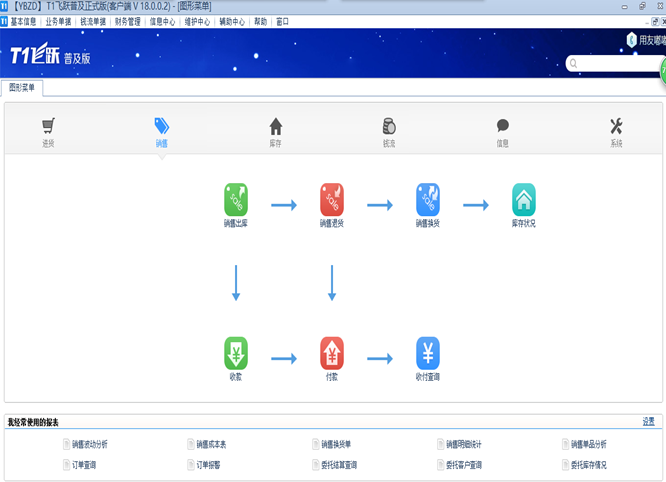Select the 图形菜单 tab
The width and height of the screenshot is (666, 482).
[22, 88]
